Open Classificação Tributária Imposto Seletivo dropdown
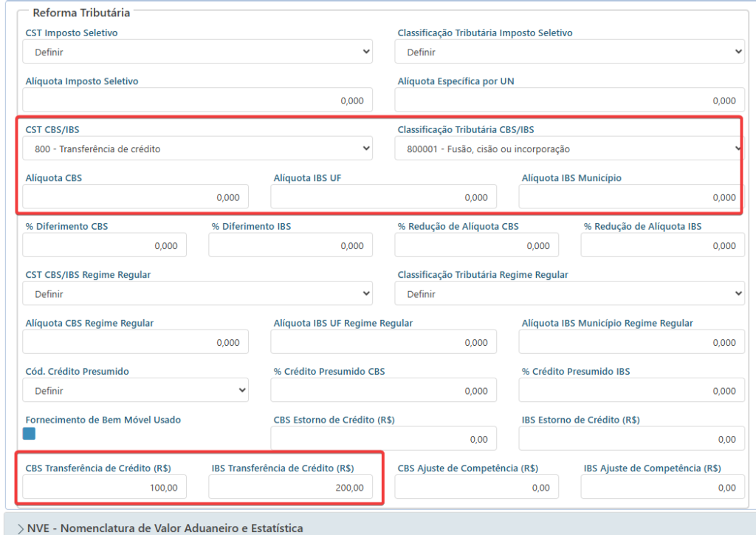756x535 pixels. [x=569, y=52]
